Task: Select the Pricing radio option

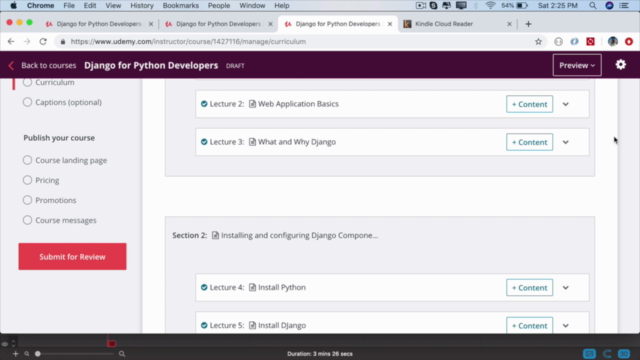Action: (27, 180)
